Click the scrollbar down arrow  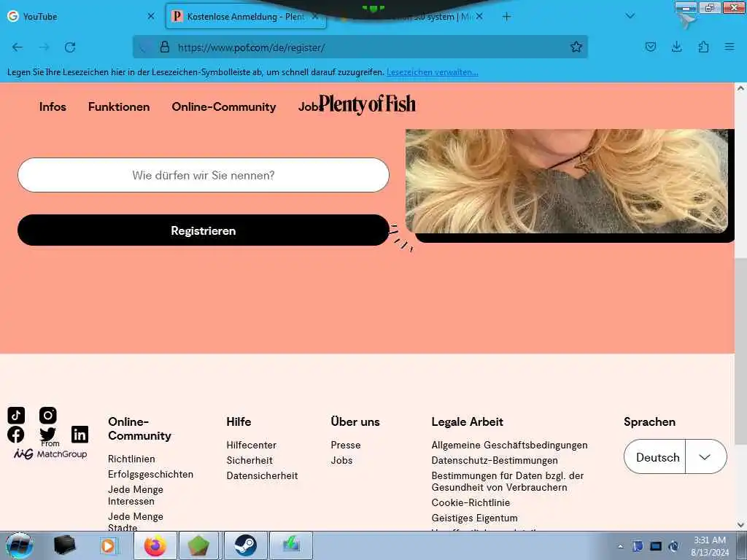740,525
